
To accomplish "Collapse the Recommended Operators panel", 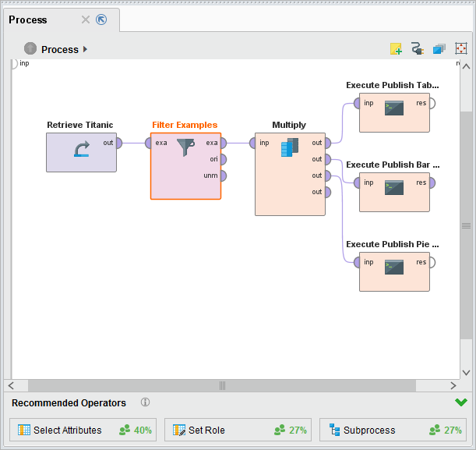I will click(x=461, y=402).
